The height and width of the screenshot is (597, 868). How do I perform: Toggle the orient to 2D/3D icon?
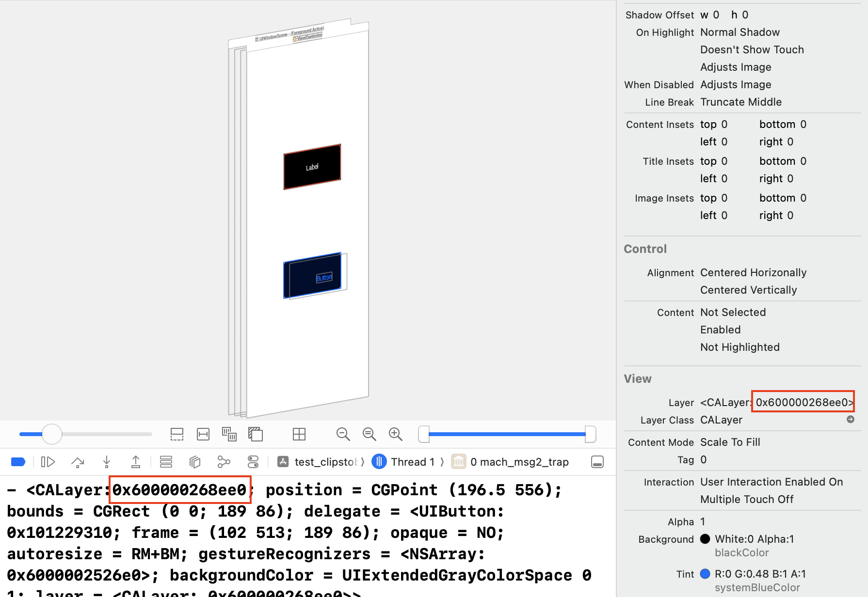255,434
